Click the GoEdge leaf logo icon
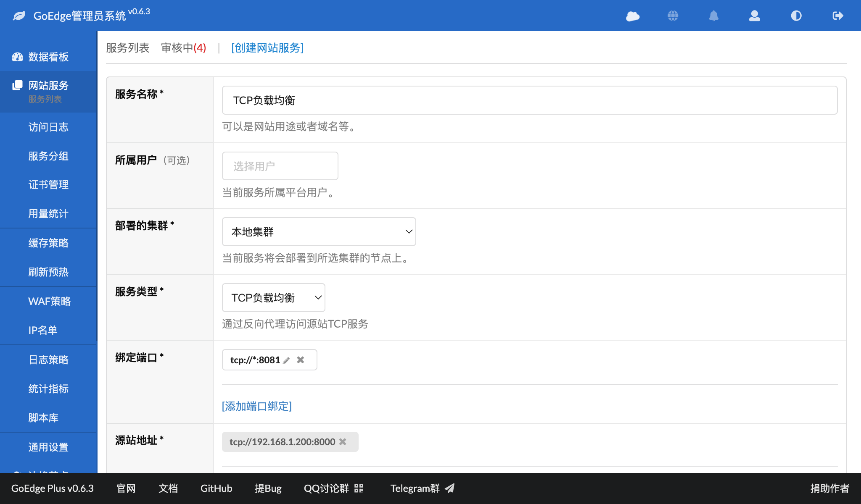Viewport: 861px width, 504px height. click(19, 16)
